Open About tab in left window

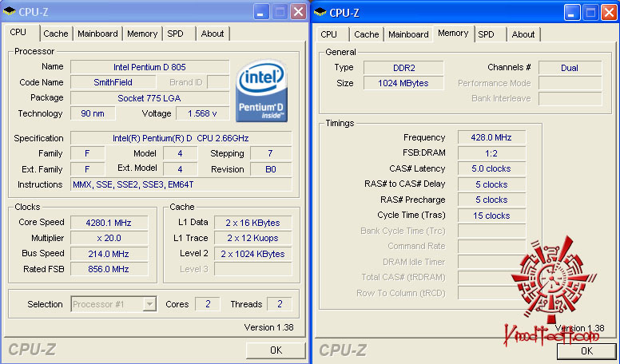point(213,34)
